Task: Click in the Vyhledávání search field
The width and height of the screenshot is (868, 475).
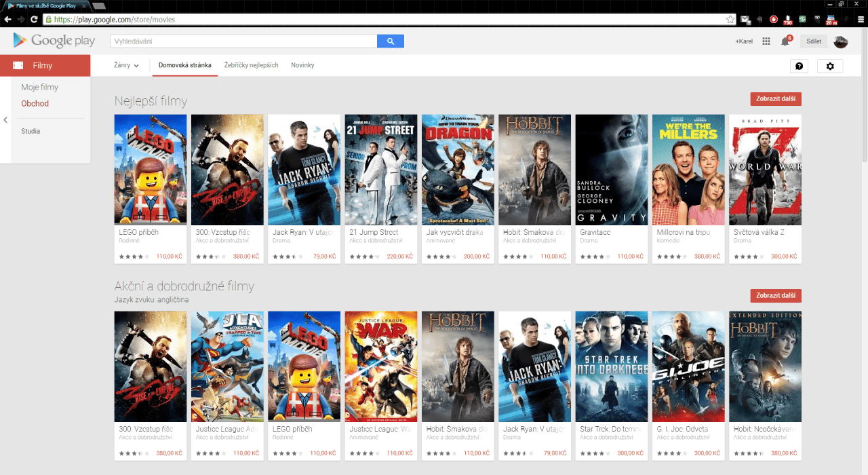Action: [x=244, y=41]
